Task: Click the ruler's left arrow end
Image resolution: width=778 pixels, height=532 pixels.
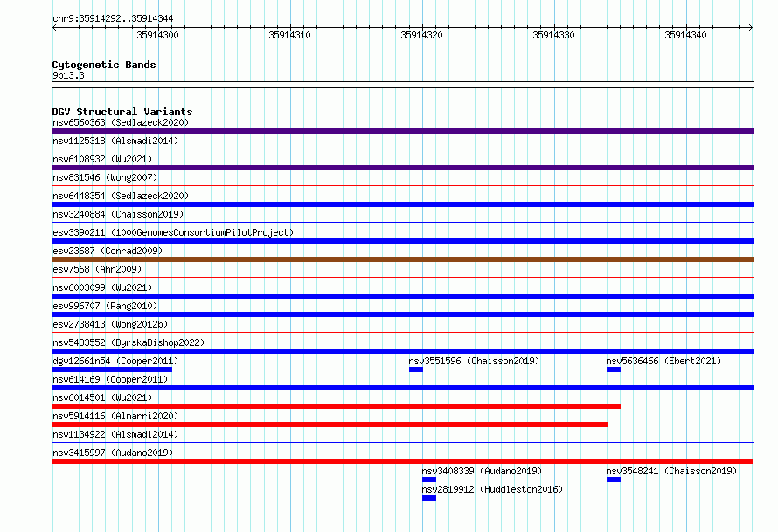Action: coord(54,27)
